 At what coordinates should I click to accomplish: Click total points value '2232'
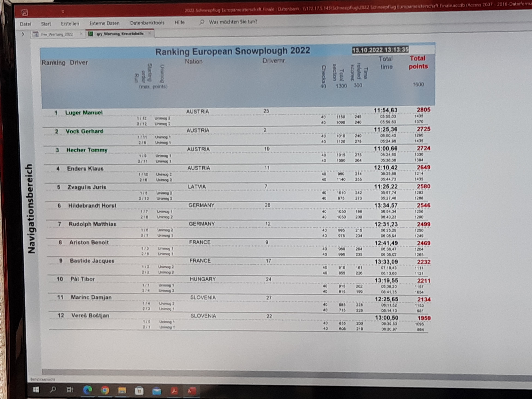pos(424,262)
